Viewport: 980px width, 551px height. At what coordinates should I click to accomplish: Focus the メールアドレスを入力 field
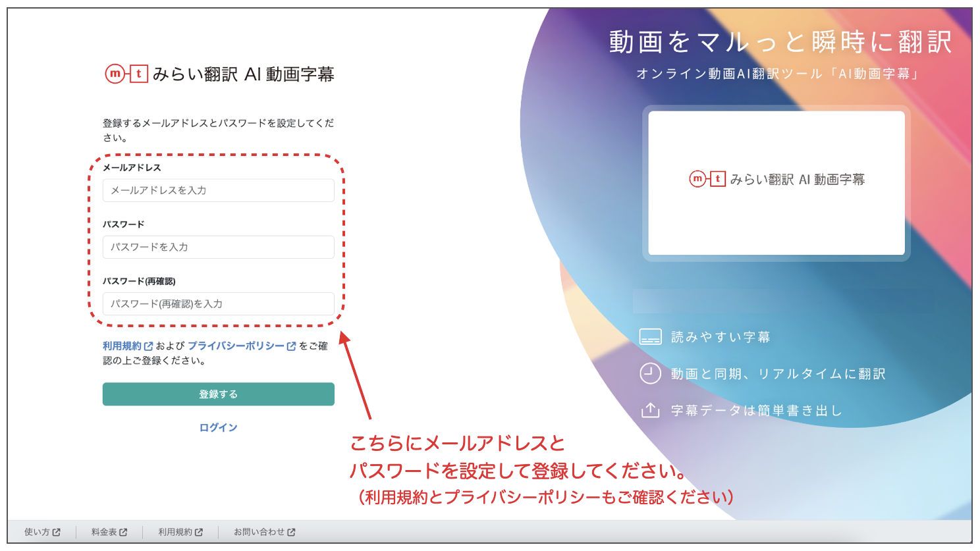click(218, 190)
